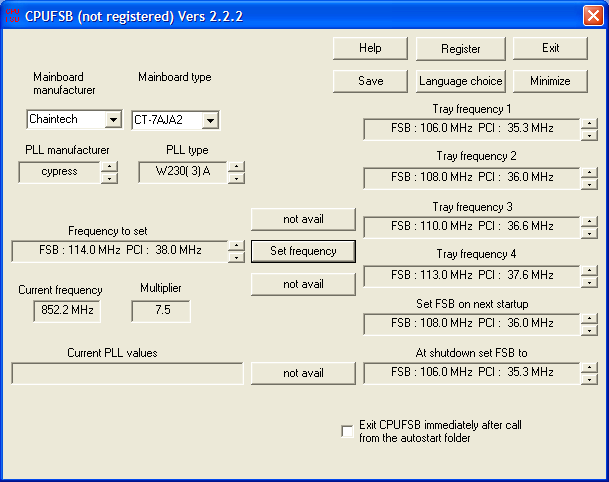Increase Tray frequency 3 value

click(x=590, y=221)
